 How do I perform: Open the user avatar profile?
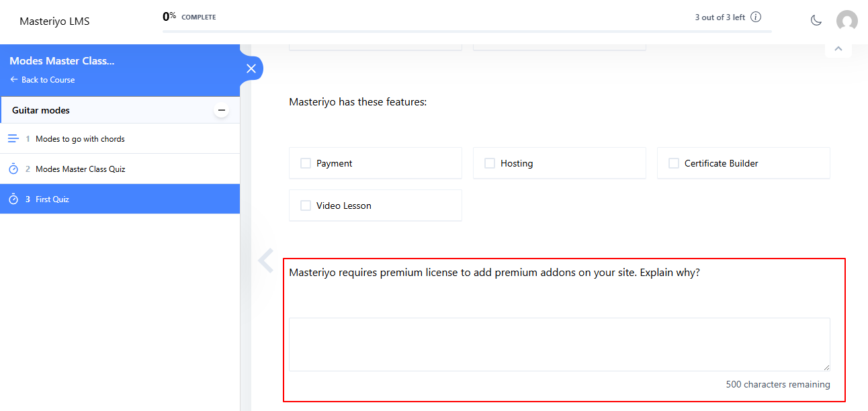(x=847, y=21)
